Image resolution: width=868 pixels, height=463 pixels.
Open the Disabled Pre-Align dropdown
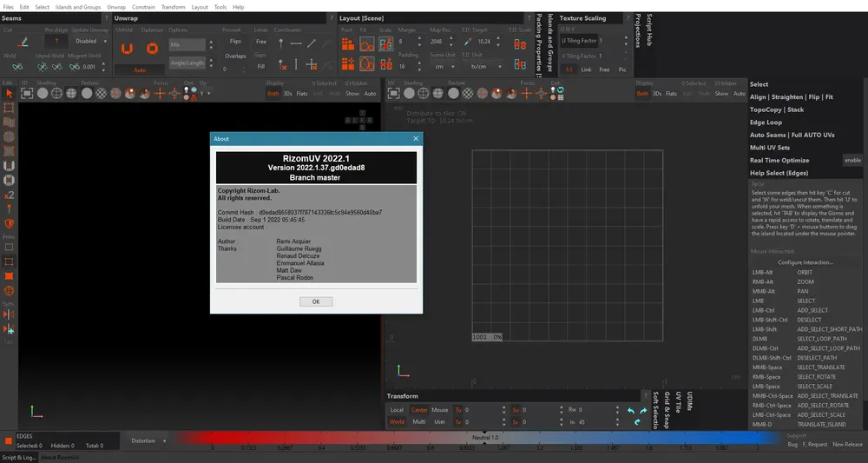(90, 41)
